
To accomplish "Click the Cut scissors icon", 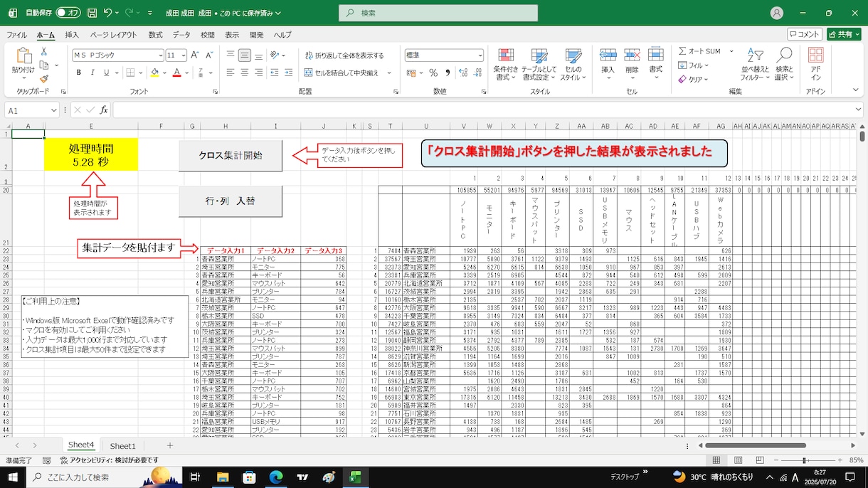I will pos(44,51).
